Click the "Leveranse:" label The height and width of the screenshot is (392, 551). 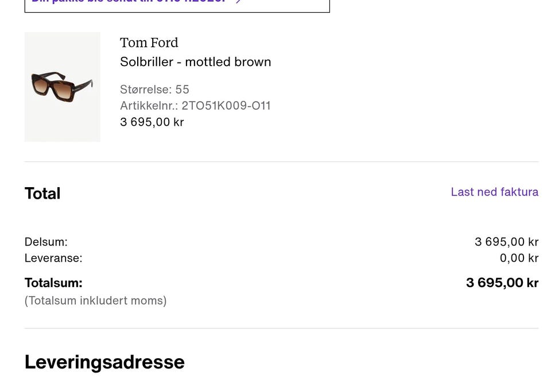click(x=53, y=258)
